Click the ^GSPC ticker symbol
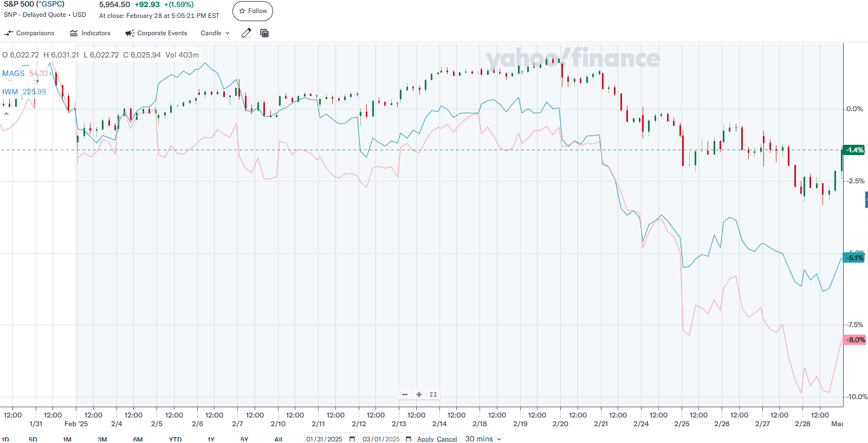Viewport: 868px width, 443px height. tap(50, 4)
